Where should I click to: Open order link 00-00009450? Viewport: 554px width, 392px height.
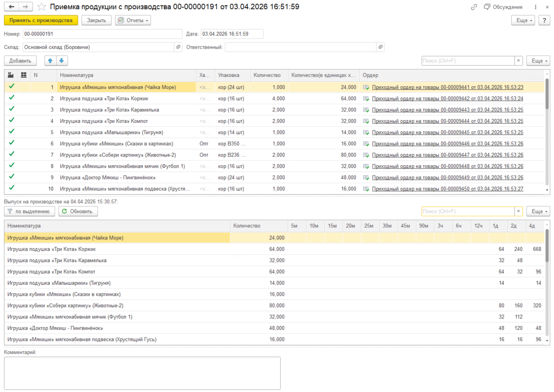(x=448, y=189)
